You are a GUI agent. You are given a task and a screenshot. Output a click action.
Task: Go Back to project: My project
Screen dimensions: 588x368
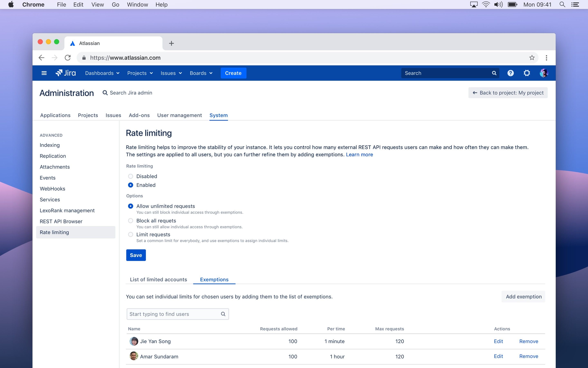click(x=508, y=93)
